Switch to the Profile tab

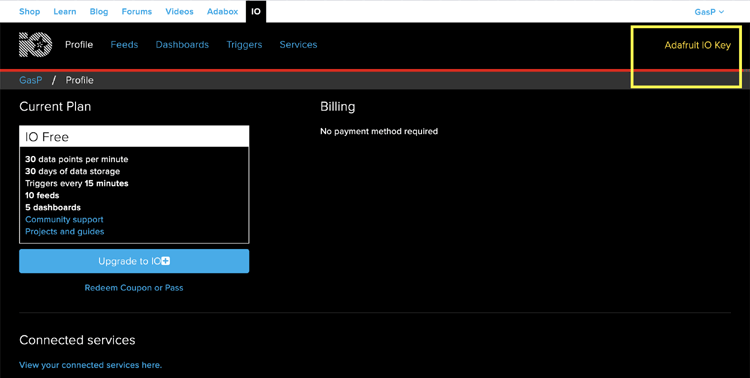coord(79,44)
